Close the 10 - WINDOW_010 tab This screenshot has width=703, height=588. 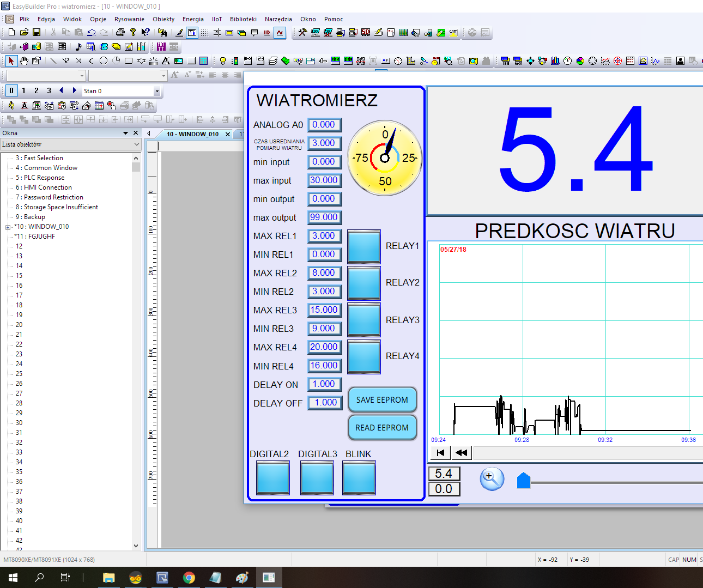[x=228, y=134]
